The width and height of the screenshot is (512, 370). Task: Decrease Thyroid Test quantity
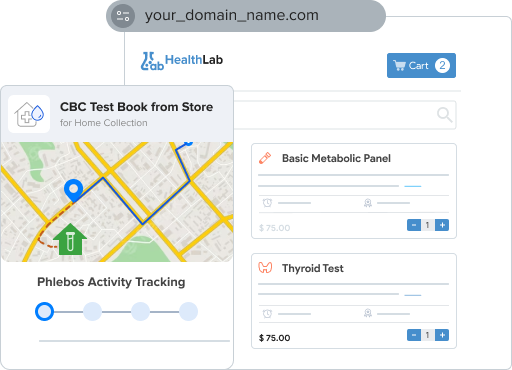point(414,335)
